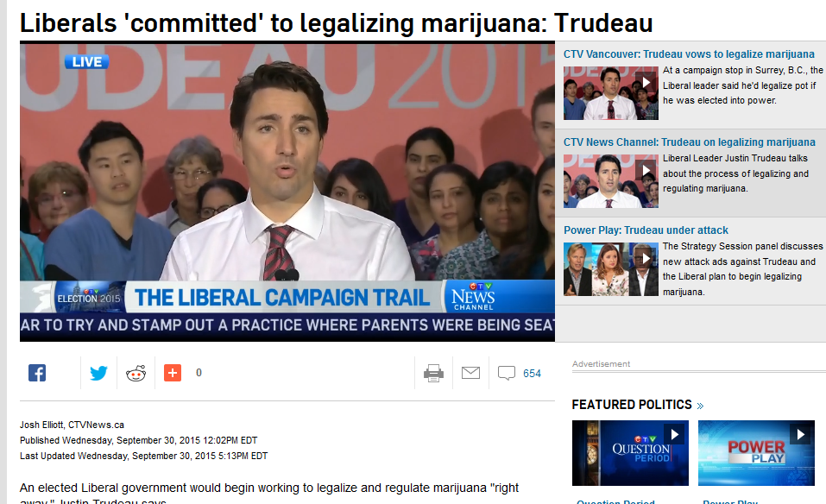This screenshot has height=504, width=826.
Task: Play the CTV News Channel video thumbnail
Action: [x=610, y=180]
